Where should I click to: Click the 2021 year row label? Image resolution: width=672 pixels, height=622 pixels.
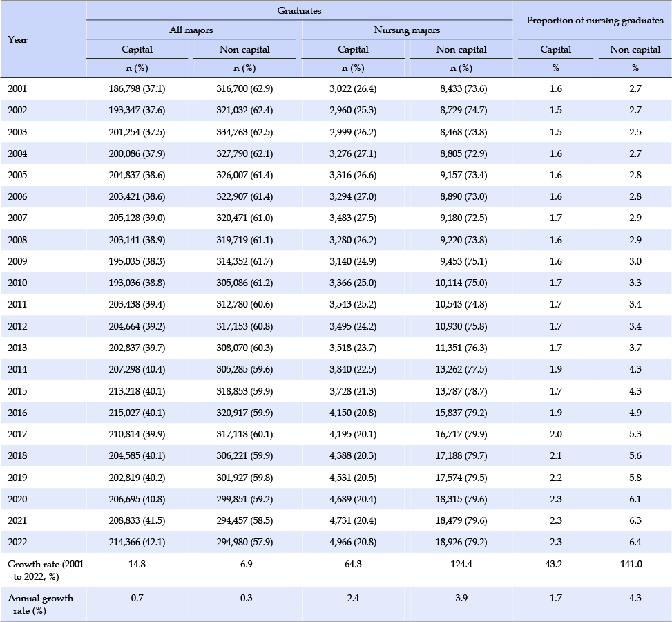(x=17, y=521)
